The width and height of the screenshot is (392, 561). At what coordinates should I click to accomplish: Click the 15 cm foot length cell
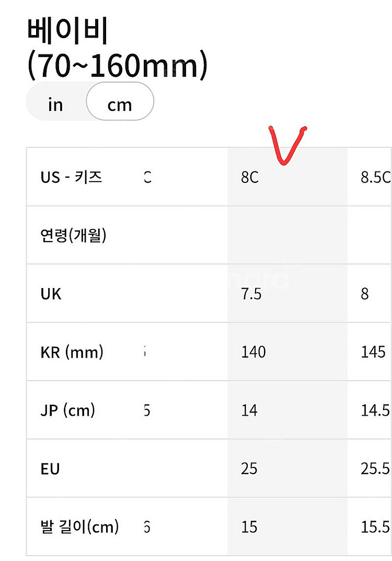click(x=287, y=526)
